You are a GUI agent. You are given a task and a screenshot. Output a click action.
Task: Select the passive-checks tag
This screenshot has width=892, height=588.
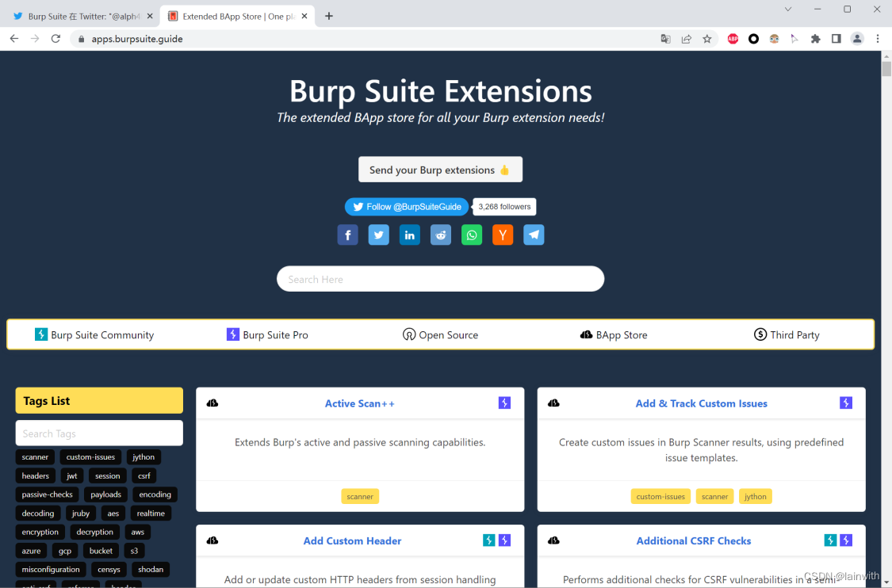(x=48, y=494)
